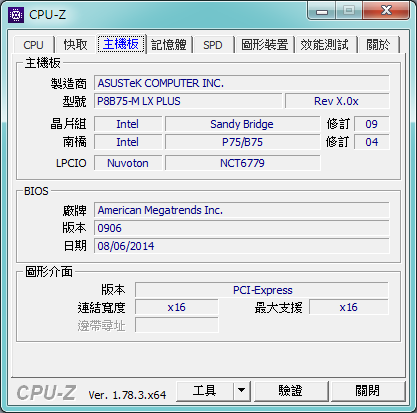
Task: Click the 工具 button
Action: click(205, 391)
